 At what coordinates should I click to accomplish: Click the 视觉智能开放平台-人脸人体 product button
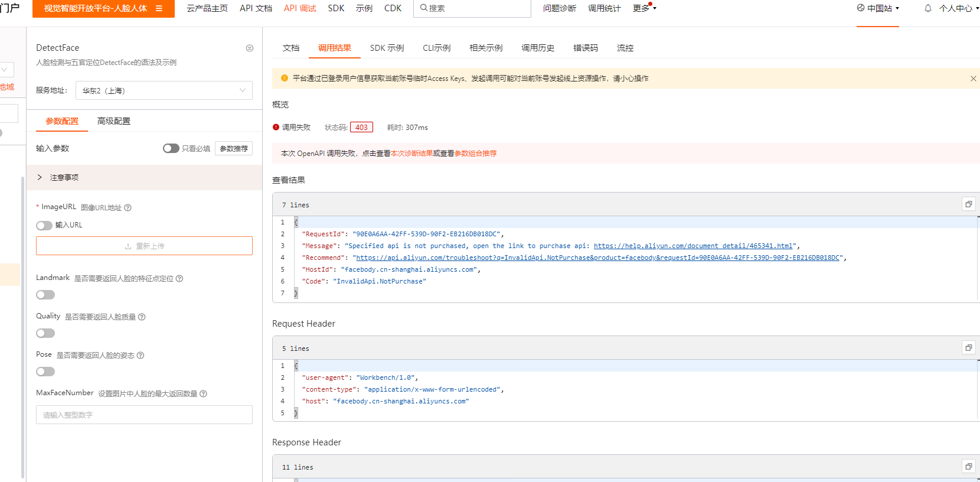[103, 8]
